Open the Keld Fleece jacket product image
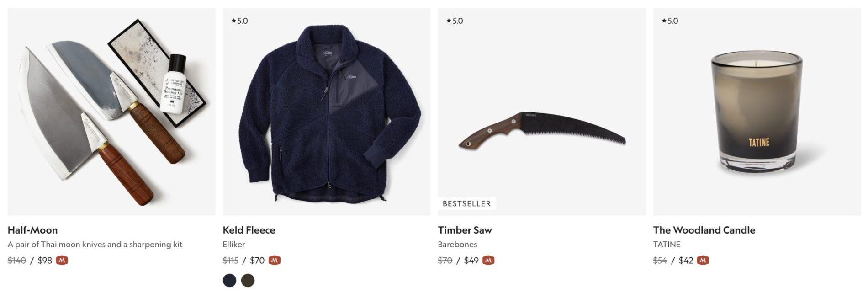Screen dimensions: 868x293 327,112
